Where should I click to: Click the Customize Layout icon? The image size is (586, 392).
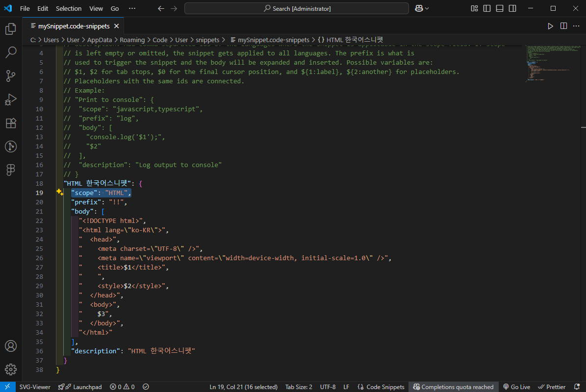coord(474,8)
